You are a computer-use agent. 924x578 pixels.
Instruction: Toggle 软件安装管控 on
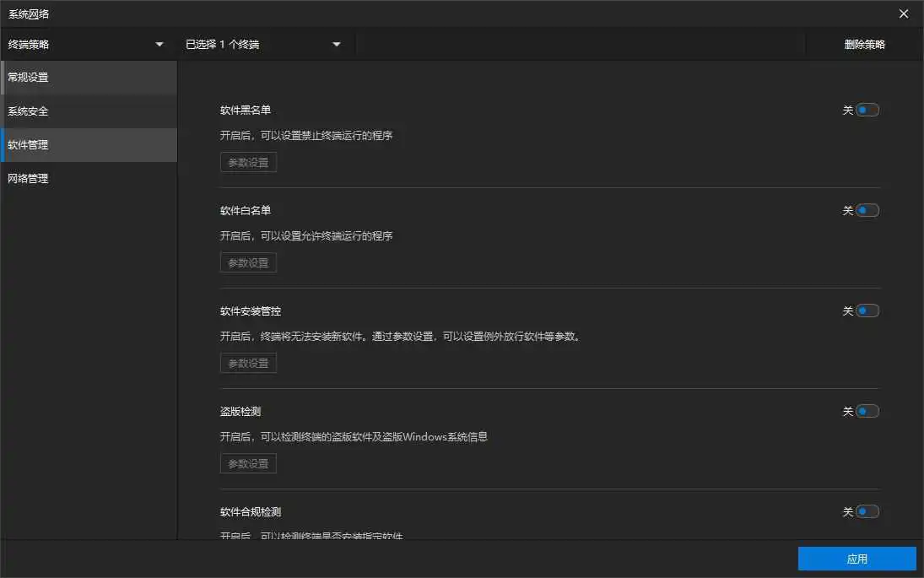(x=867, y=311)
